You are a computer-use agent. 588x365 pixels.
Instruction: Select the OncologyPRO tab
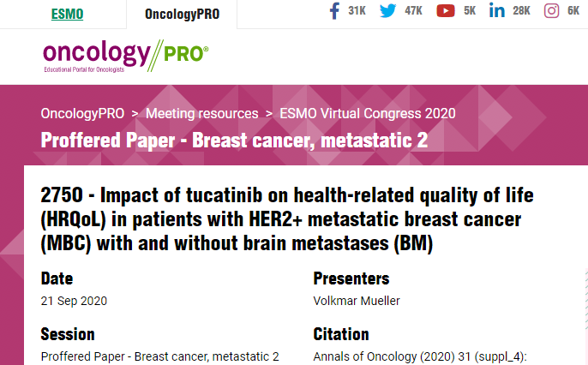[x=182, y=15]
